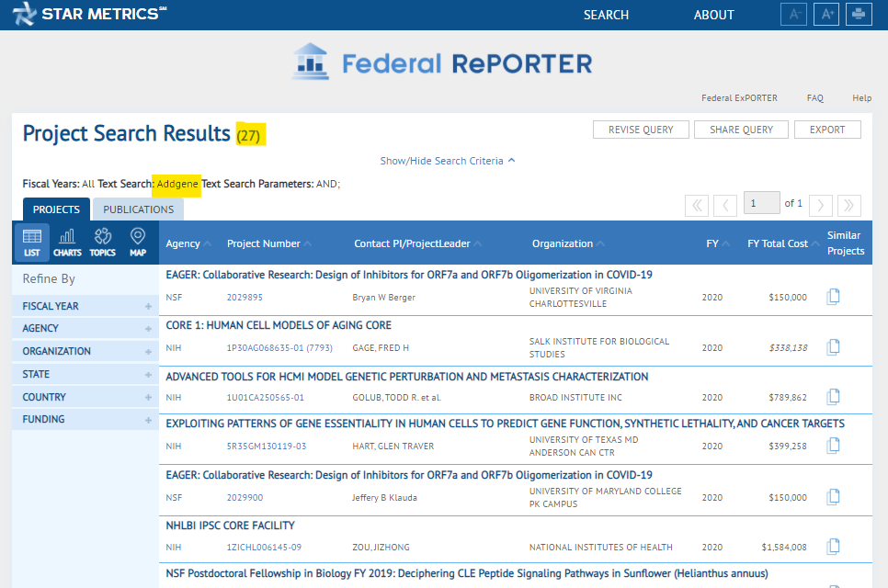Screen dimensions: 888x588
Task: Open similar projects for Jeffery B Klauda row
Action: click(833, 497)
